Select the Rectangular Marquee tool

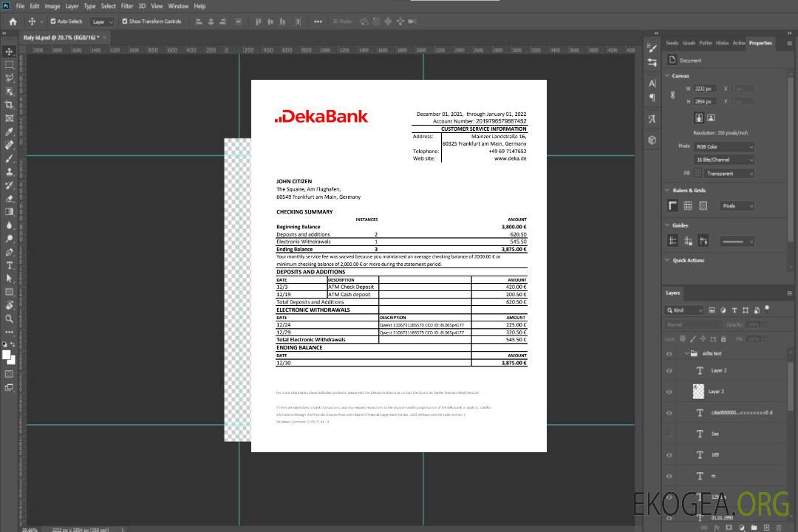point(9,65)
